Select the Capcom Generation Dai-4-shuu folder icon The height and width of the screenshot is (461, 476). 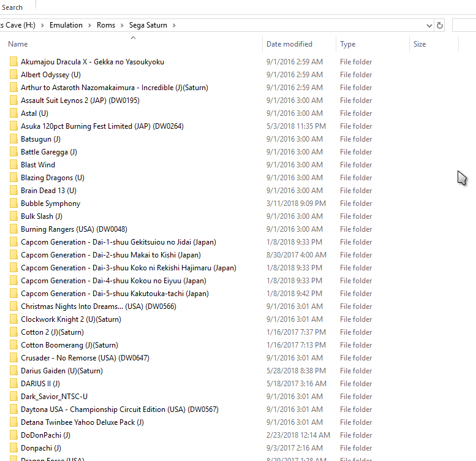pos(13,281)
